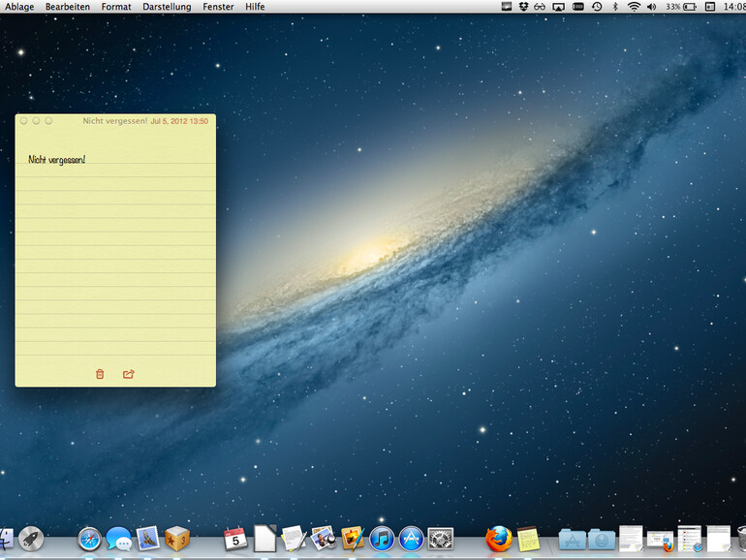This screenshot has width=746, height=560.
Task: Open the Trash in the Dock
Action: point(740,539)
